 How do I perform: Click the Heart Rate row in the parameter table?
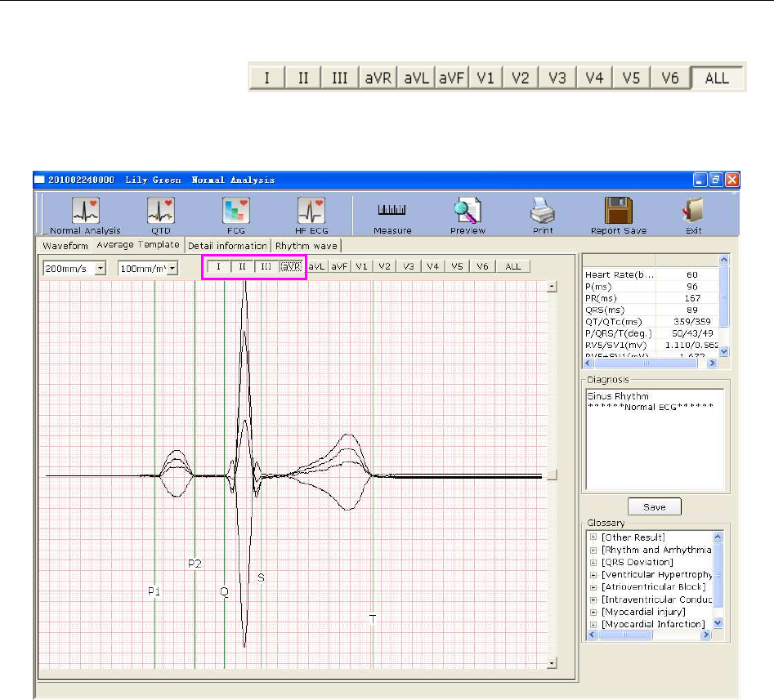(x=651, y=274)
